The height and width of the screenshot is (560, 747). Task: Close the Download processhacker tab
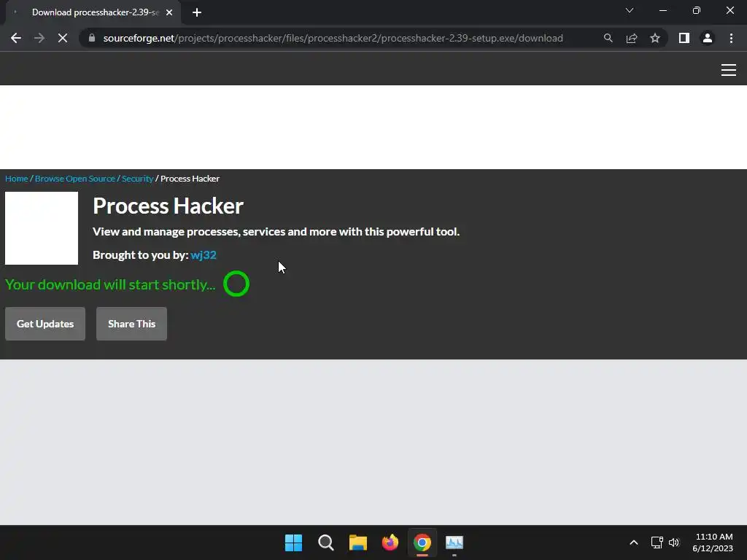[x=169, y=12]
